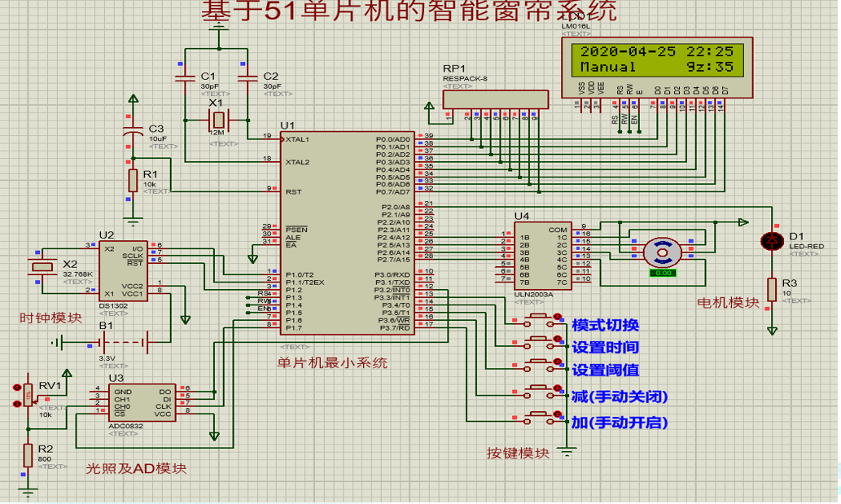Image resolution: width=841 pixels, height=504 pixels.
Task: Push the 设置阈值 button switch
Action: click(x=539, y=365)
